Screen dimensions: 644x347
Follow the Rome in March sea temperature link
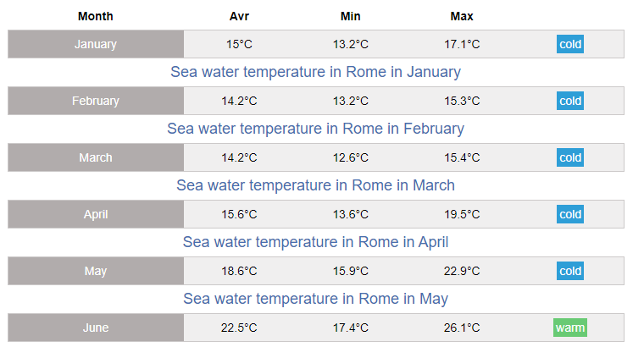[315, 185]
